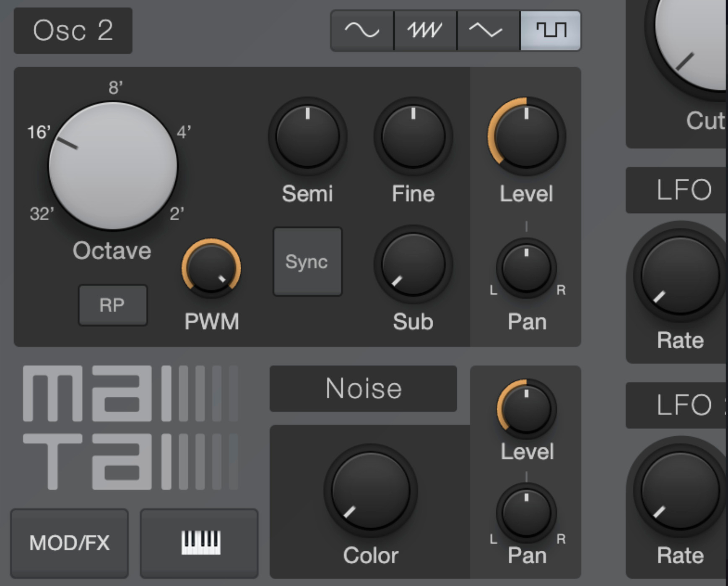This screenshot has height=586, width=728.
Task: Choose the triangle waveform icon
Action: tap(487, 31)
